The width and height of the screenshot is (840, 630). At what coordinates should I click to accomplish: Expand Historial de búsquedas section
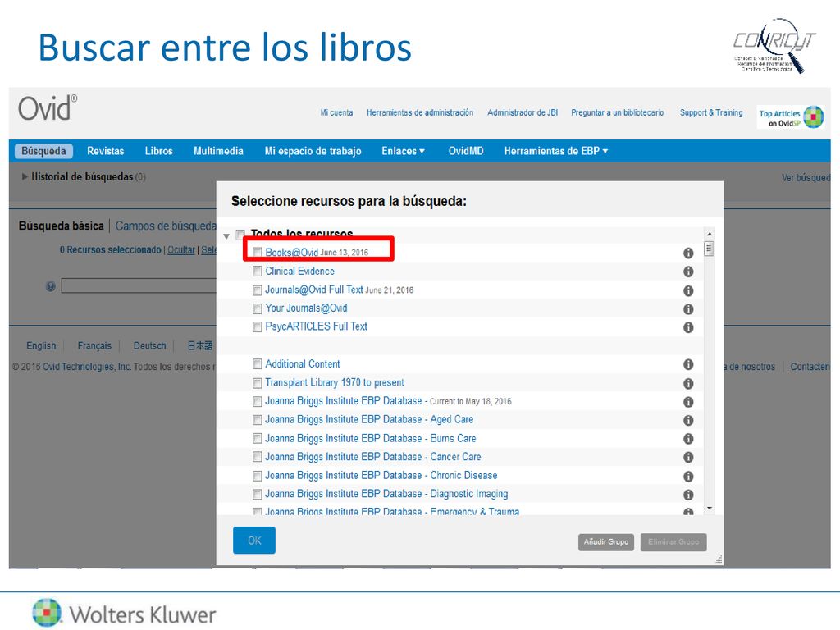point(25,176)
